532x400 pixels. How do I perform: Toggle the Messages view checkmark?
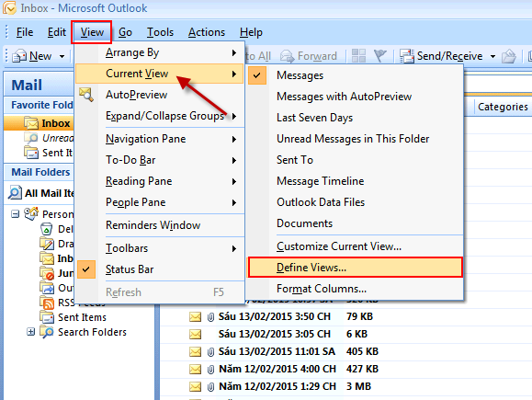click(x=257, y=75)
